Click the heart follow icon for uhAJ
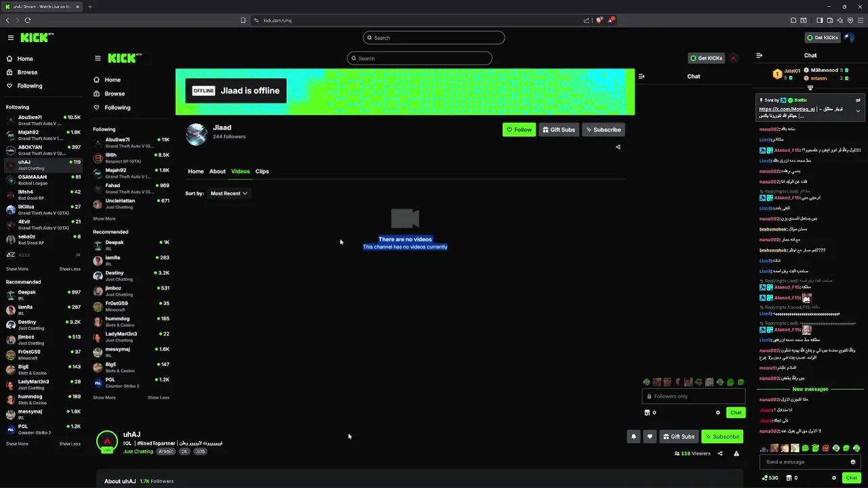 [x=650, y=436]
